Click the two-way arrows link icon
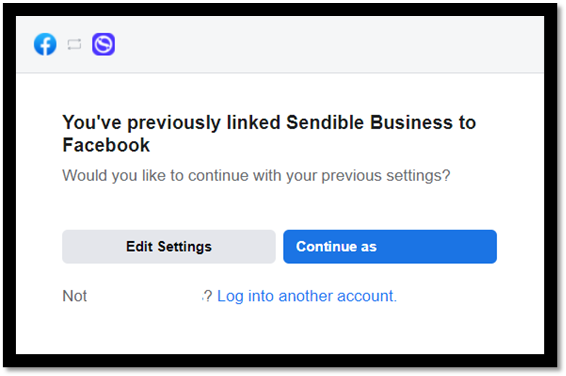Screen dimensions: 566x376 click(x=74, y=44)
